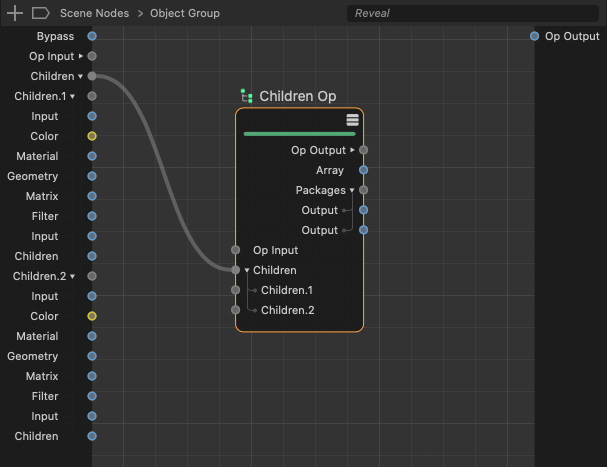
Task: Click the Op Input port on the node
Action: 236,250
